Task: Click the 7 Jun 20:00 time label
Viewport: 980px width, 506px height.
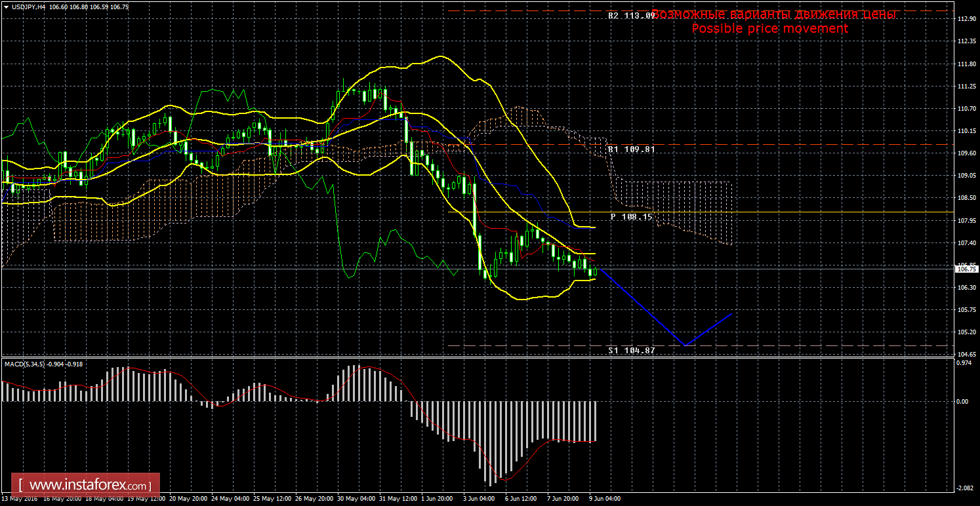Action: click(563, 499)
